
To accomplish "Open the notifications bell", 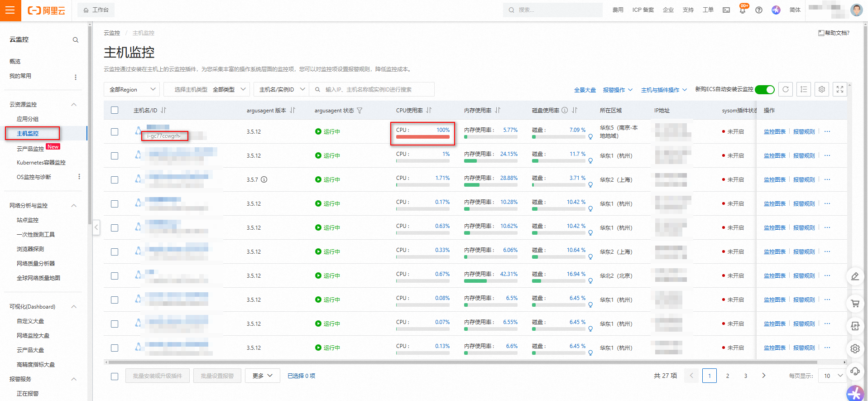I will pyautogui.click(x=743, y=10).
